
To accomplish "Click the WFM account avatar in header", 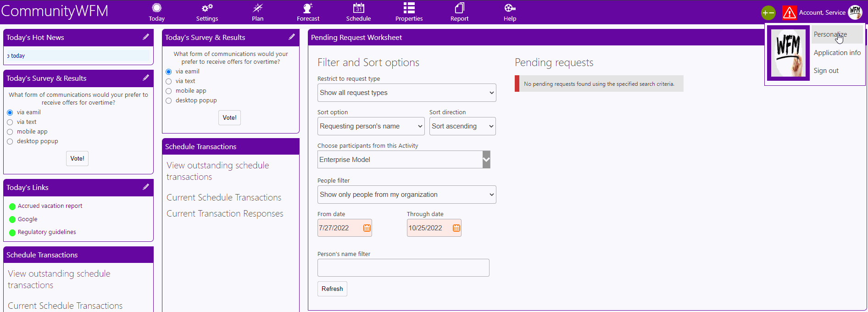I will pos(855,12).
